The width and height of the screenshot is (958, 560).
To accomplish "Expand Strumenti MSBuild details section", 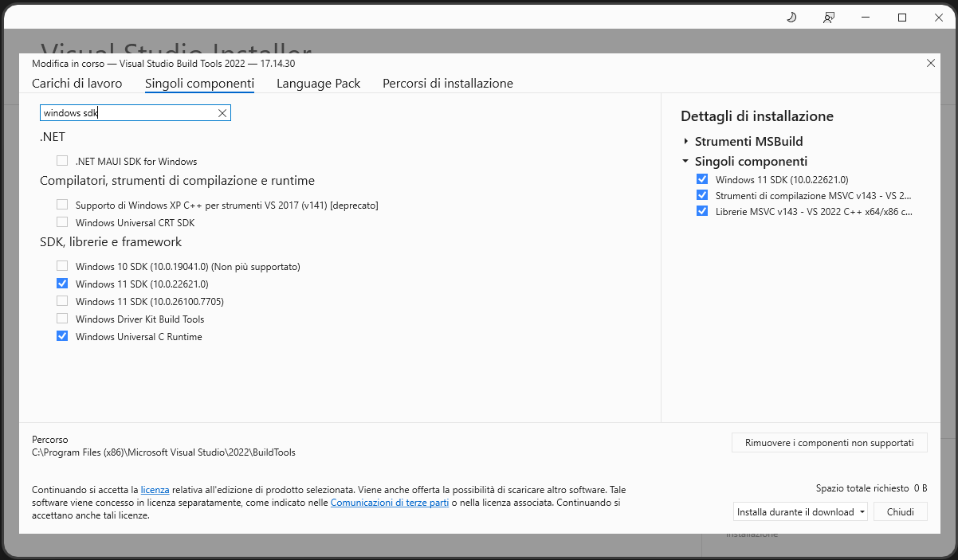I will tap(686, 142).
